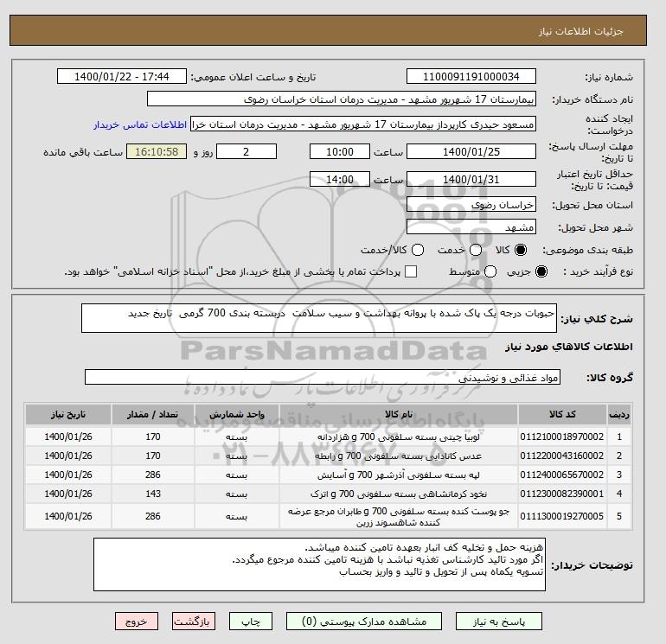666x644 pixels.
Task: Click product code 0112300082390001
Action: tap(562, 494)
